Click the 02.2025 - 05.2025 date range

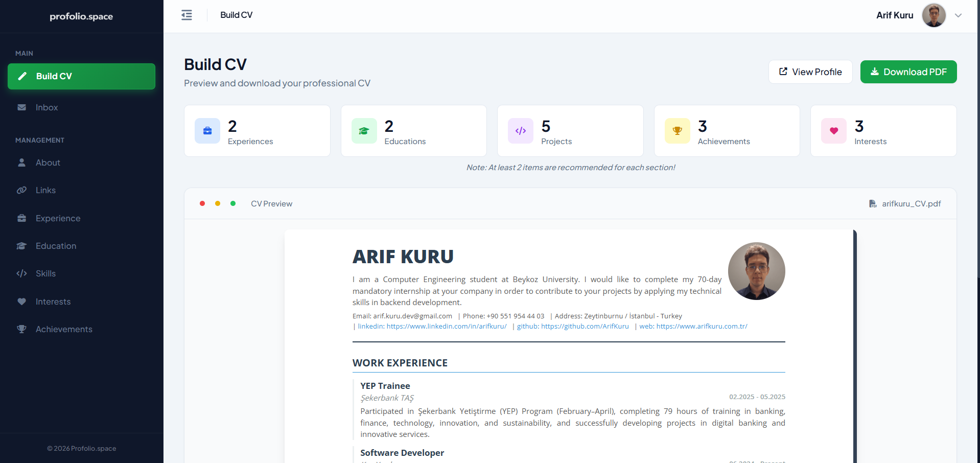point(757,397)
